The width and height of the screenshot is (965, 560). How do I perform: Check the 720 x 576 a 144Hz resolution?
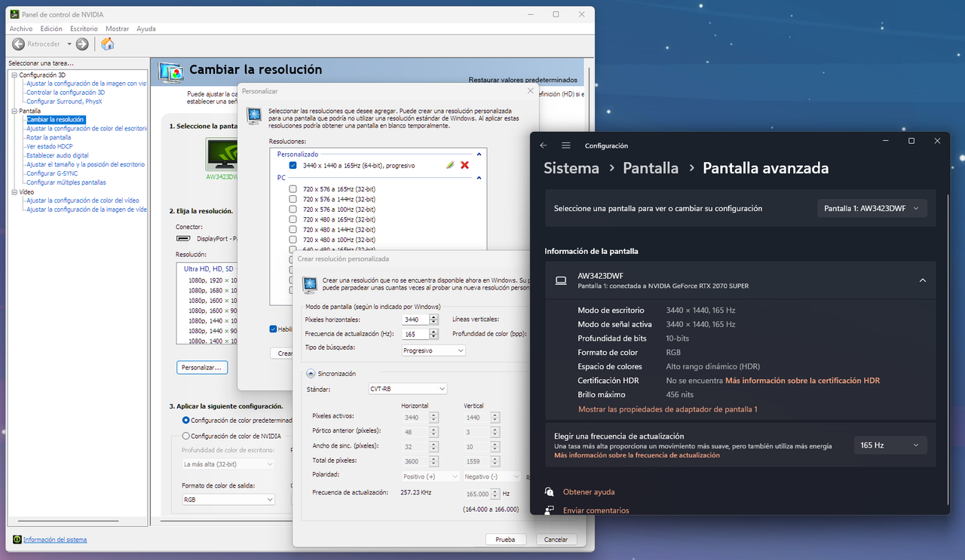[x=293, y=199]
